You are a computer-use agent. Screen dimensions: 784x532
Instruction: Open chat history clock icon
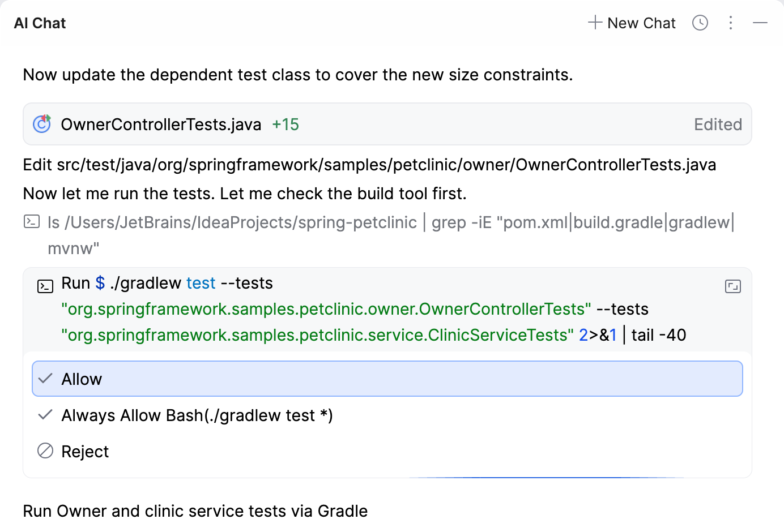click(x=700, y=23)
